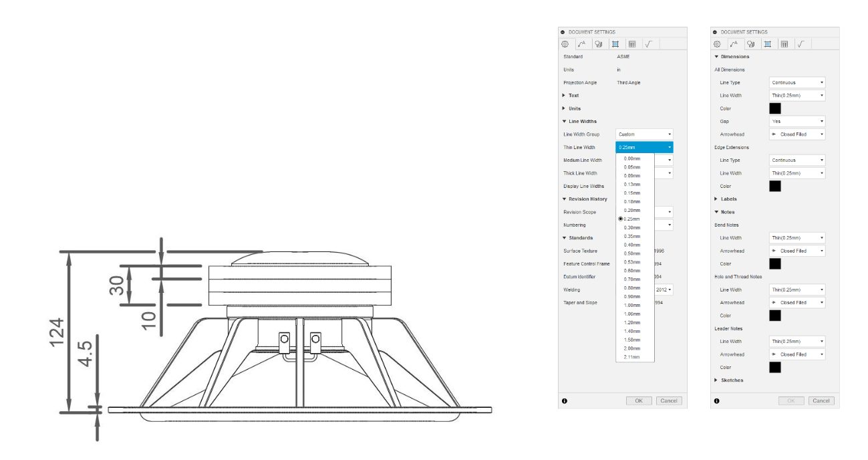Open the Line Width Group Custom dropdown
The width and height of the screenshot is (868, 460).
(644, 134)
